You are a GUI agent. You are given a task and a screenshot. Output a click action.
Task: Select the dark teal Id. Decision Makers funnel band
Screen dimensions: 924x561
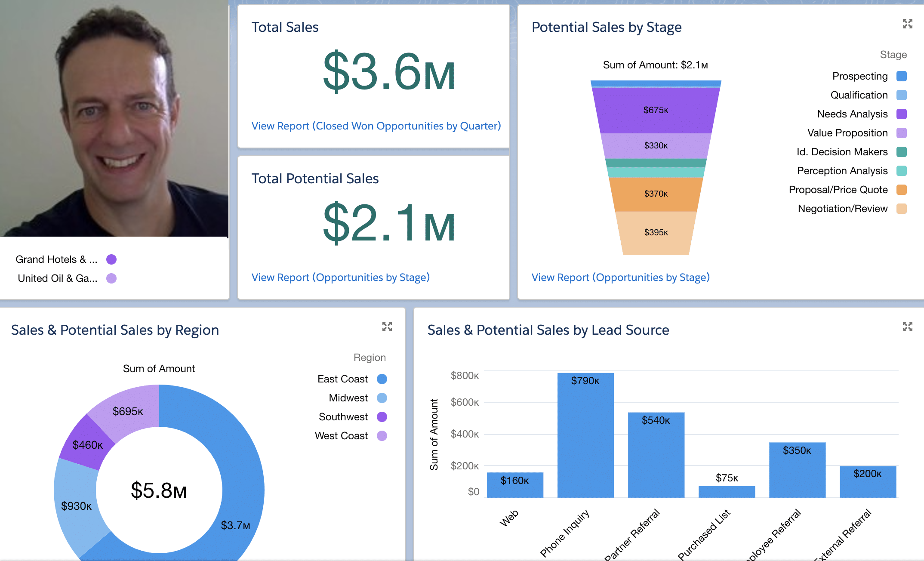pyautogui.click(x=656, y=163)
